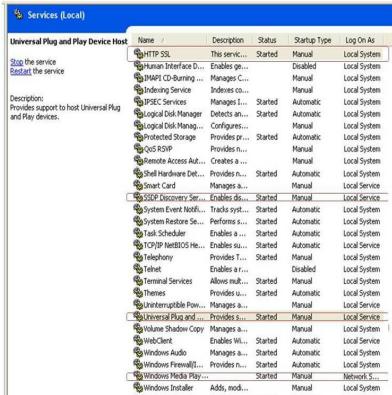Click the Themes service gear icon
This screenshot has height=395, width=392.
coord(138,293)
